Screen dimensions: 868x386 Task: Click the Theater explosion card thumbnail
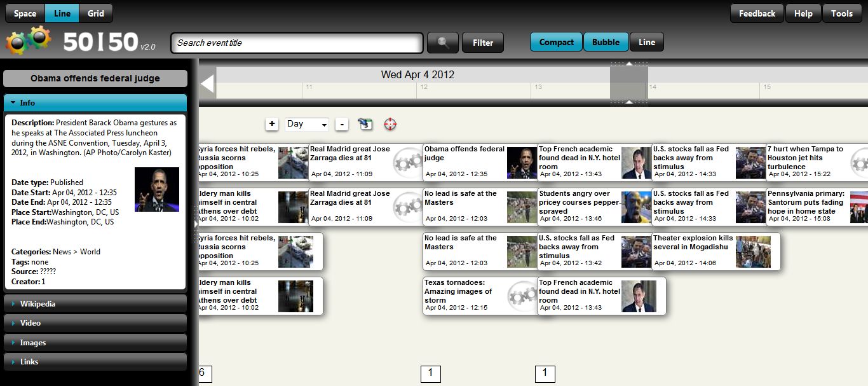[x=753, y=252]
